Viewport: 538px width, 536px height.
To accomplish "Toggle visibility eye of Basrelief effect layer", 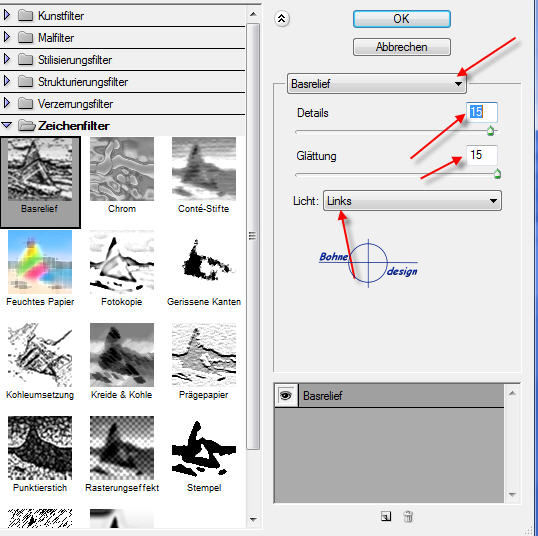I will point(286,396).
